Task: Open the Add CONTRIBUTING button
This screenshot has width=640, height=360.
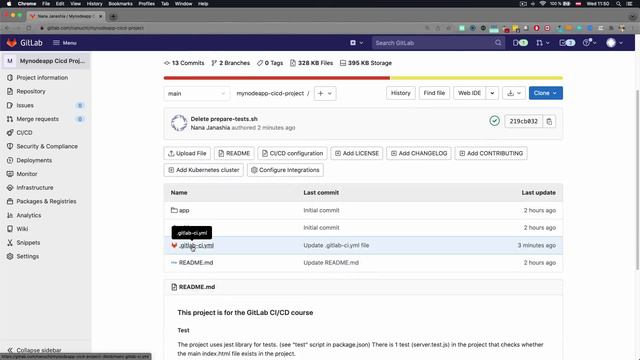Action: coord(491,153)
